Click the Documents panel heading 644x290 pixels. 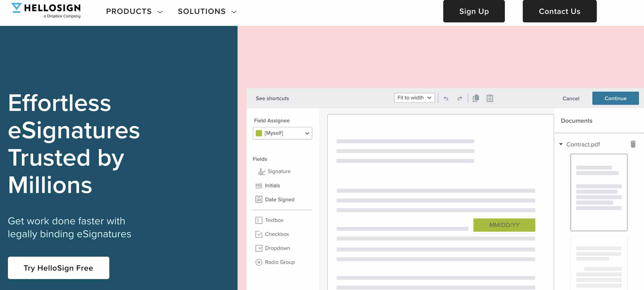tap(576, 121)
